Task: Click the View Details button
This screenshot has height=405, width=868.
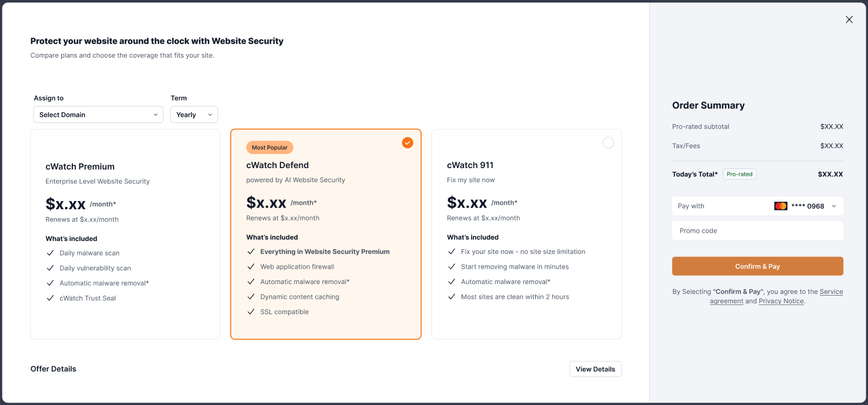Action: pos(595,369)
